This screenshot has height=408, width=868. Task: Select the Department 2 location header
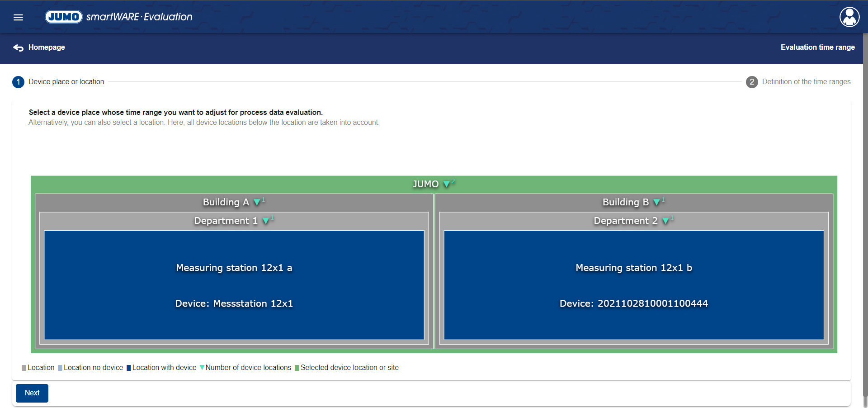[625, 221]
